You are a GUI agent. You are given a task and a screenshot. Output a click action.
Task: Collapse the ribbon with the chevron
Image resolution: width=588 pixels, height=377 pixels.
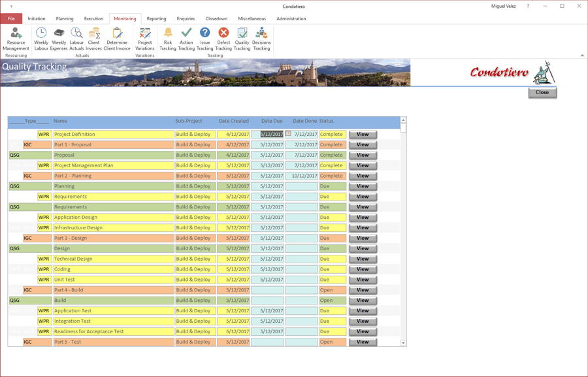tap(582, 56)
